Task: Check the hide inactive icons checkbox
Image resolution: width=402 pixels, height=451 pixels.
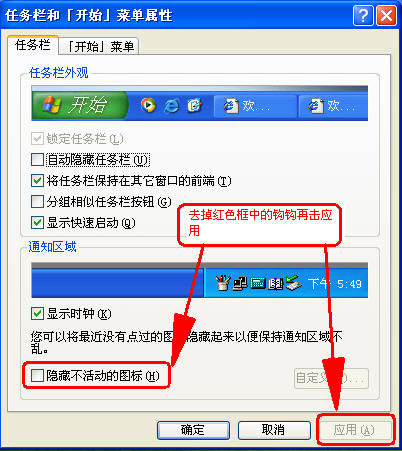Action: click(x=37, y=376)
